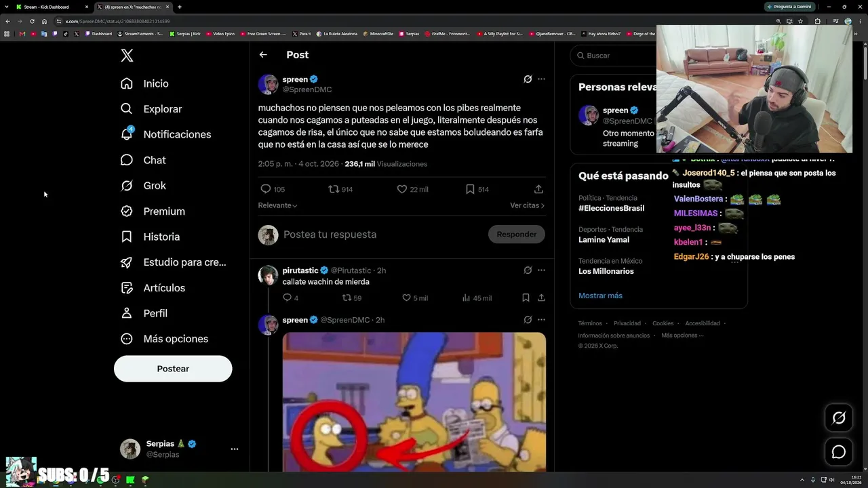
Task: Bookmark this page with the star icon
Action: pyautogui.click(x=800, y=21)
